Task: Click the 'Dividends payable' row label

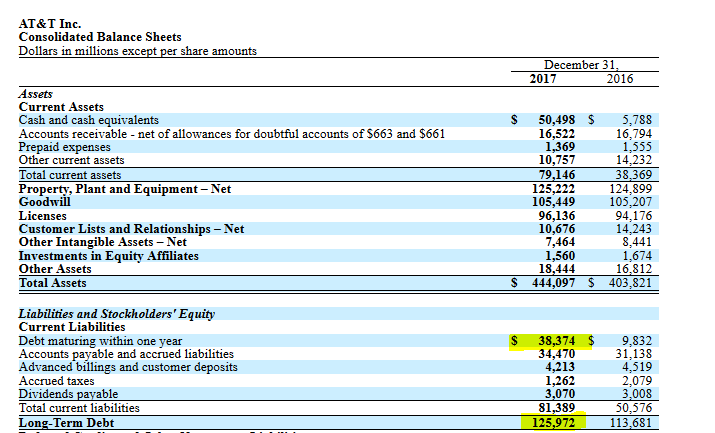Action: click(68, 394)
